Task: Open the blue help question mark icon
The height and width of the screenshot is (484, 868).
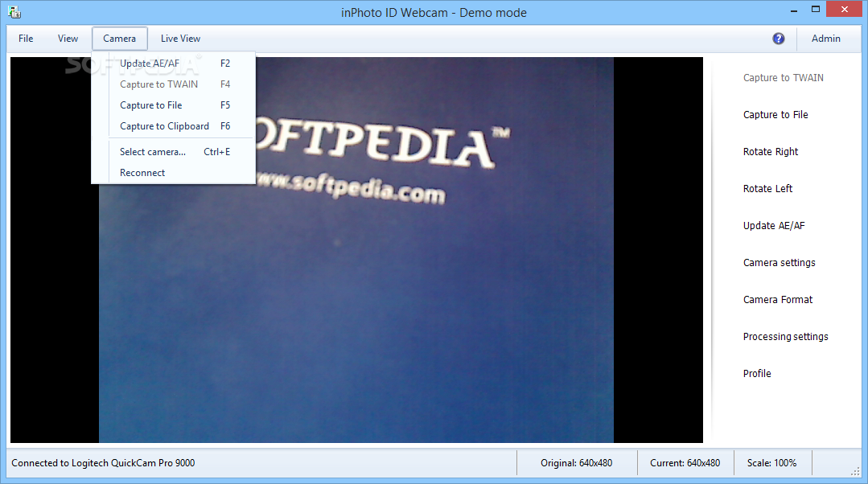Action: pos(779,38)
